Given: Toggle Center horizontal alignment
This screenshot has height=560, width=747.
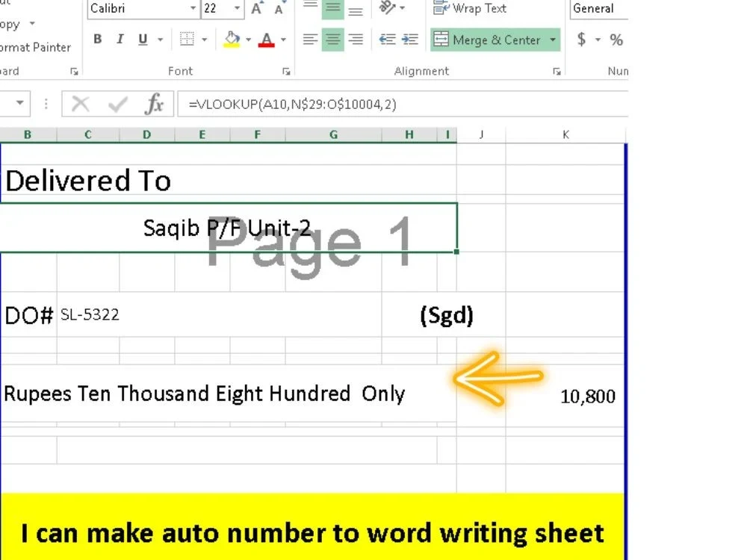Looking at the screenshot, I should (332, 39).
